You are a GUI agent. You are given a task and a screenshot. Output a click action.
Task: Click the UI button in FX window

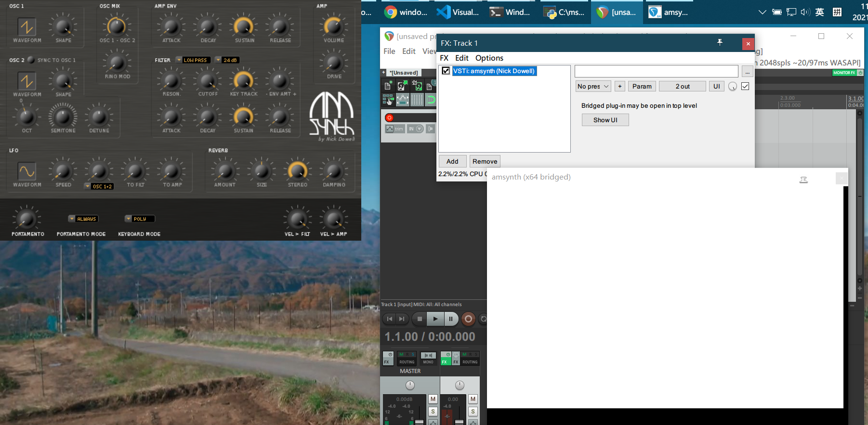pyautogui.click(x=717, y=86)
